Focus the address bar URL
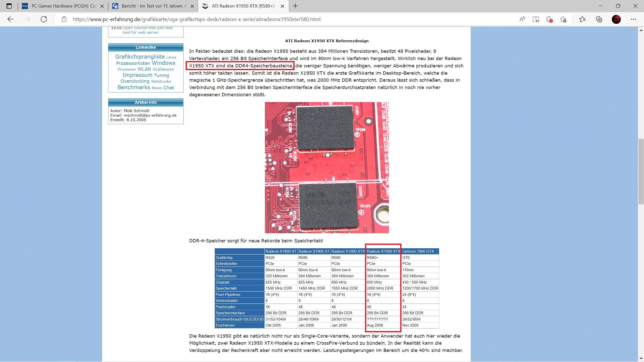Viewport: 644px width, 362px height. (196, 19)
